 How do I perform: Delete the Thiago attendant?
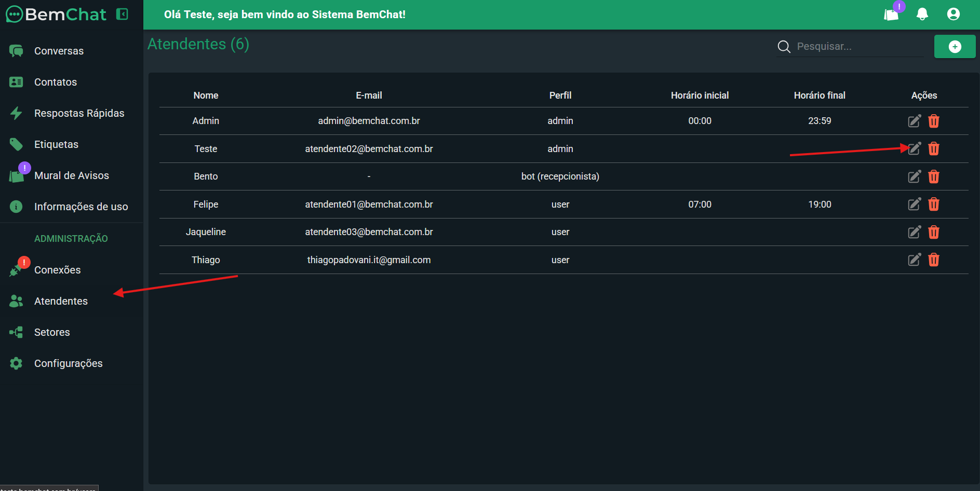933,260
